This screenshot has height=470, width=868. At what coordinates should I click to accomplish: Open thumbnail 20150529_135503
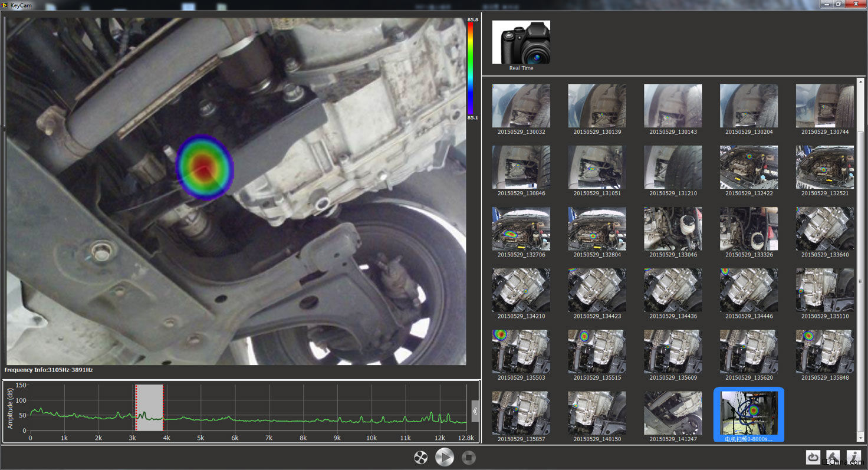pos(521,351)
